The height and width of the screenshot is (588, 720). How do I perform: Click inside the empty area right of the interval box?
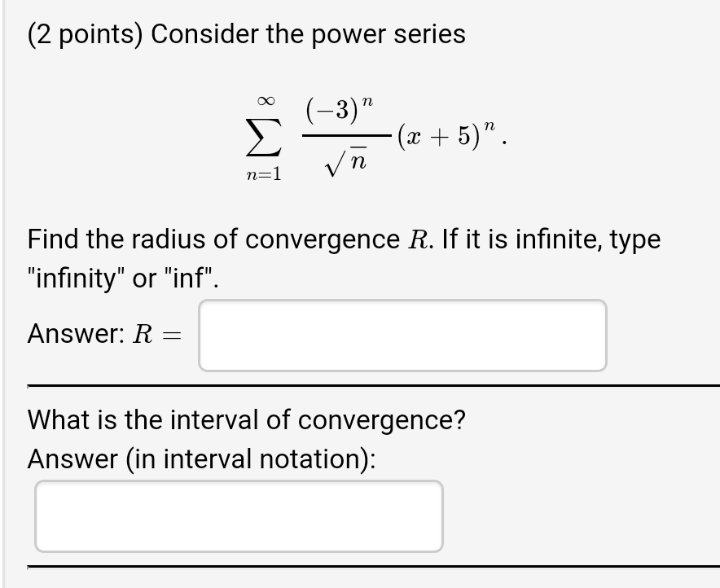tap(570, 516)
